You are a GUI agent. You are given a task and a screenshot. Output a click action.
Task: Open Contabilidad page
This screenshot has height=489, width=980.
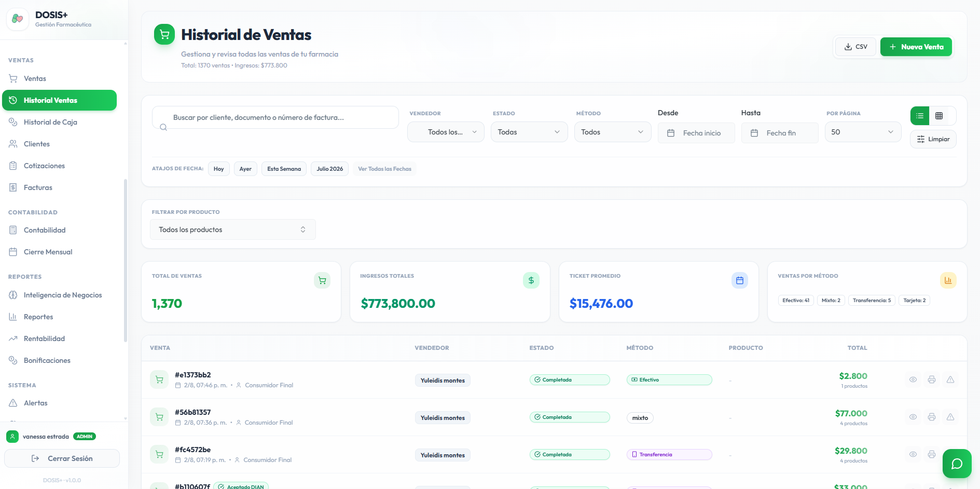(x=59, y=230)
